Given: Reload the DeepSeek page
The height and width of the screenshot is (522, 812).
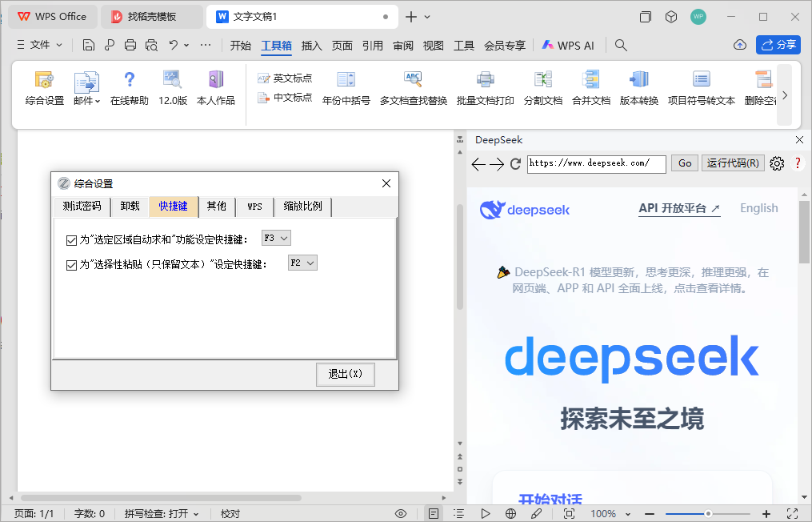Looking at the screenshot, I should [515, 164].
